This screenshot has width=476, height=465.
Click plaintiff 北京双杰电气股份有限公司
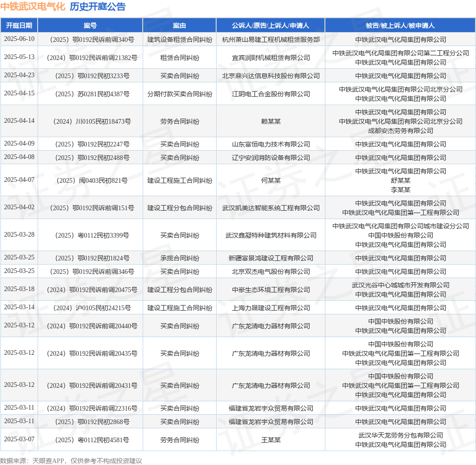271,272
